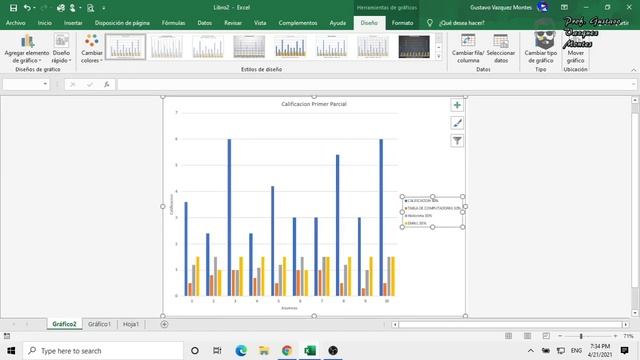Select the first chart style thumbnail
Image resolution: width=640 pixels, height=360 pixels.
click(125, 47)
